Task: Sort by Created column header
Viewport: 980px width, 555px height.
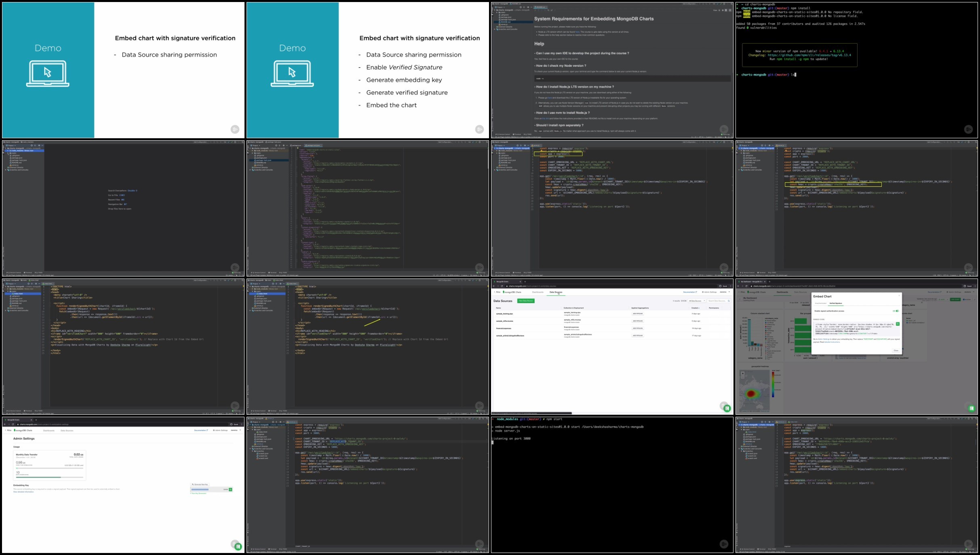Action: coord(695,308)
